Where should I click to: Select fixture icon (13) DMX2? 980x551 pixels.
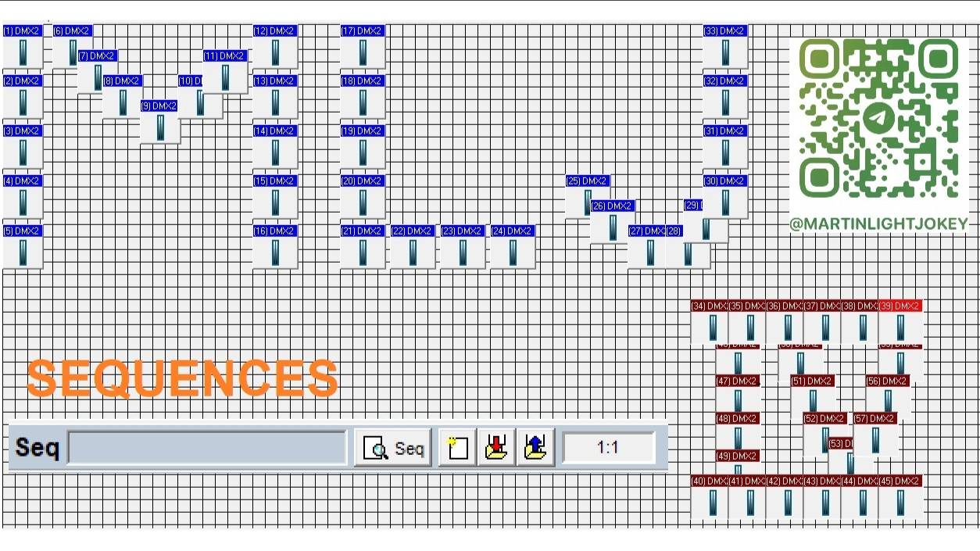pos(275,97)
